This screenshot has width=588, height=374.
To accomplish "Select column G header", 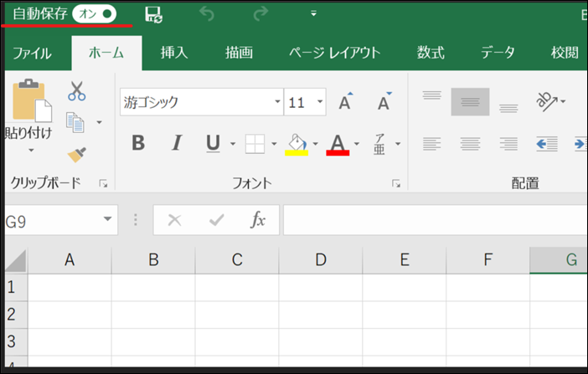I will pos(559,259).
